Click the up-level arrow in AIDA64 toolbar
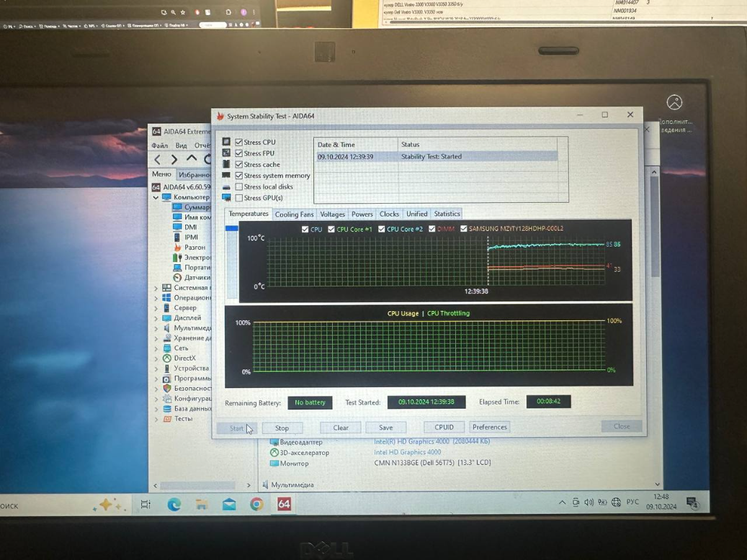 coord(192,158)
